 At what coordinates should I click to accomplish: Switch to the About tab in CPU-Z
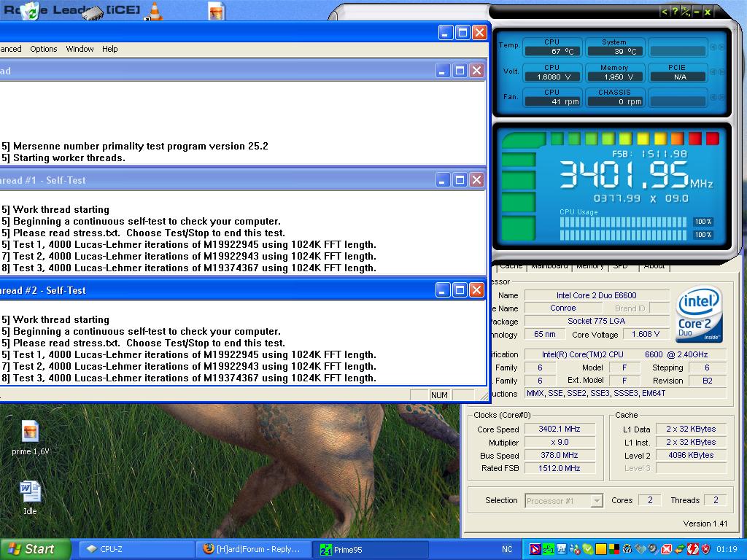pos(654,266)
